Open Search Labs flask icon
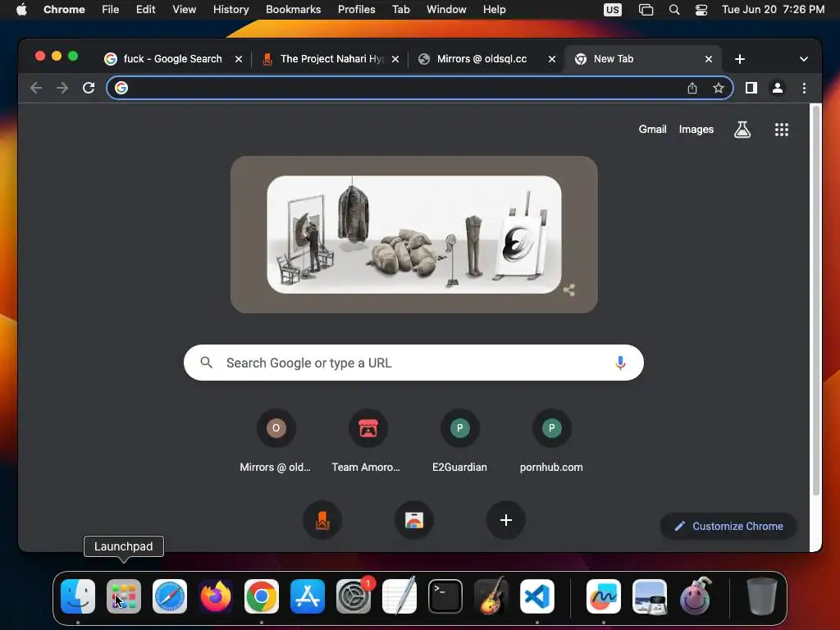The height and width of the screenshot is (630, 840). click(x=742, y=130)
